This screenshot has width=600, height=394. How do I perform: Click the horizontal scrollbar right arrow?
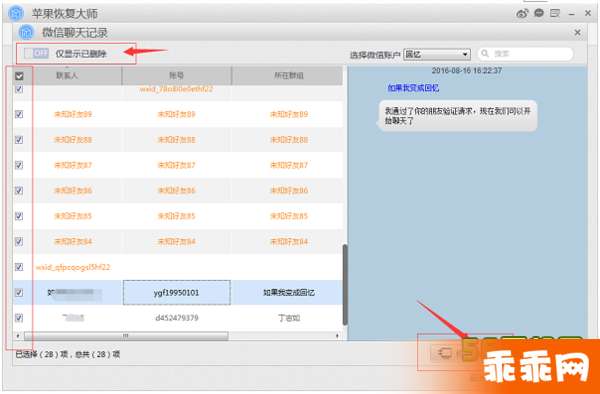pos(337,336)
